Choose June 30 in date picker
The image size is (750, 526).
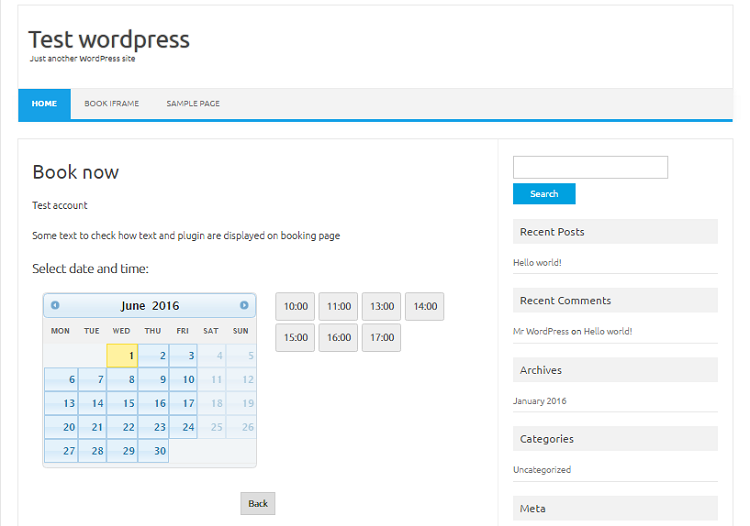point(153,451)
